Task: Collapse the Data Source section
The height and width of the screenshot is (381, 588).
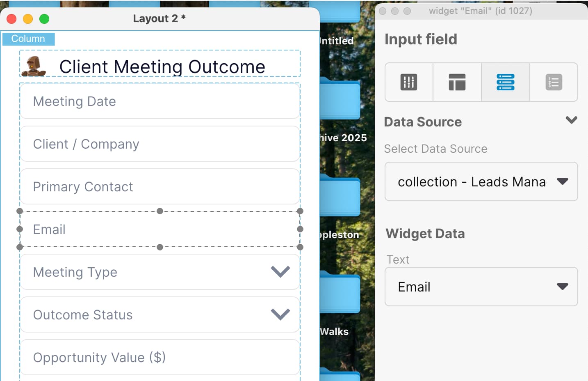Action: pyautogui.click(x=571, y=120)
